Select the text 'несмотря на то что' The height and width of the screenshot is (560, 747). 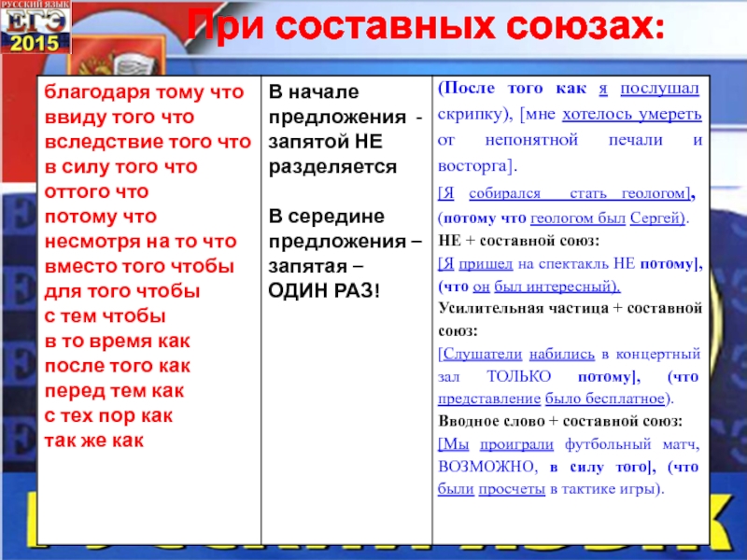click(141, 241)
